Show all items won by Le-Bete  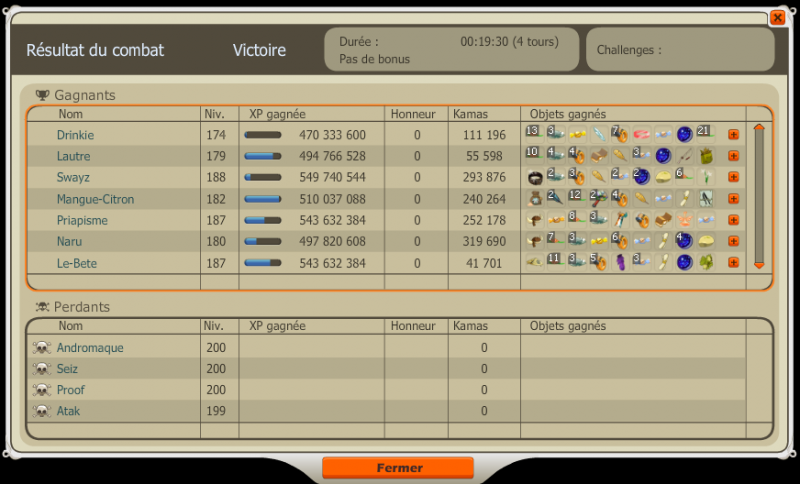734,263
